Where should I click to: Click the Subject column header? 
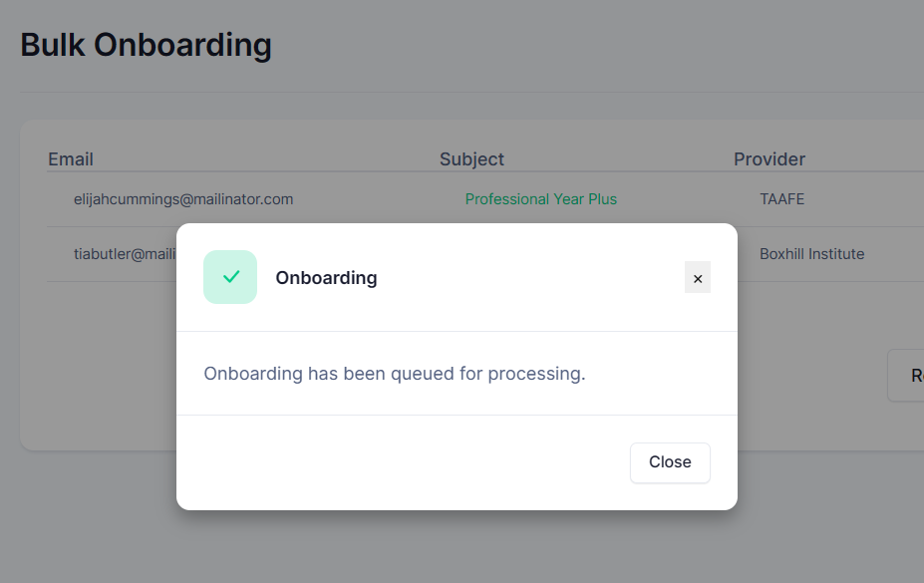click(x=472, y=159)
